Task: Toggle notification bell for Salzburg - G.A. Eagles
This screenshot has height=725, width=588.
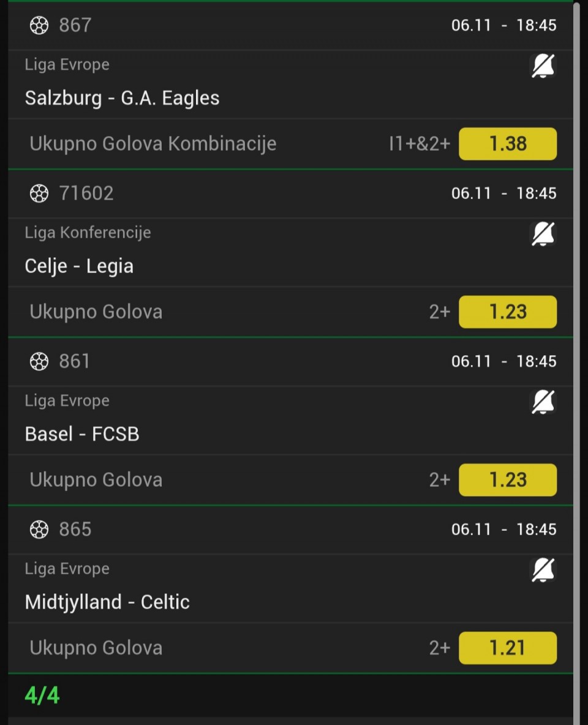Action: [x=543, y=66]
